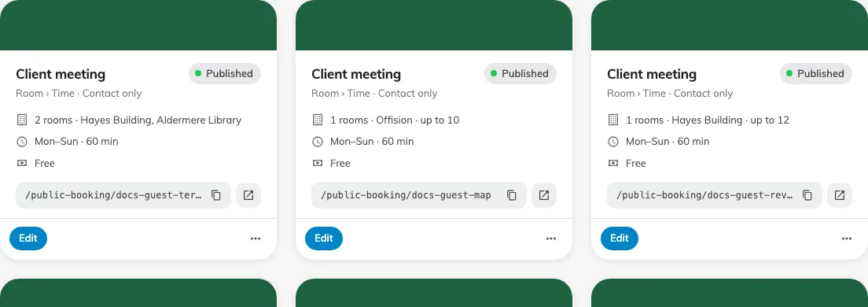
Task: Open more options on Hayes Building up-to-12 card
Action: pyautogui.click(x=847, y=239)
